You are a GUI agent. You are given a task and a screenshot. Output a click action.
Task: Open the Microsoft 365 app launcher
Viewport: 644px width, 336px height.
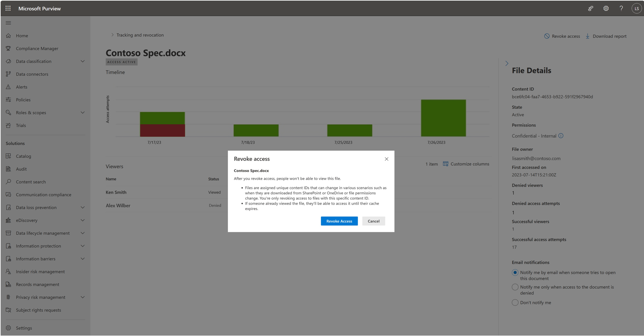pyautogui.click(x=8, y=8)
